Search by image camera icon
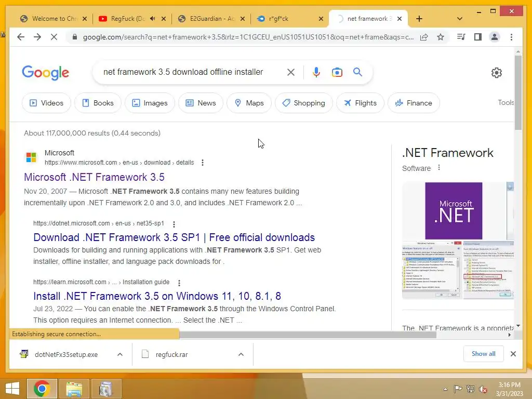Screen dimensions: 532x399 [337, 72]
